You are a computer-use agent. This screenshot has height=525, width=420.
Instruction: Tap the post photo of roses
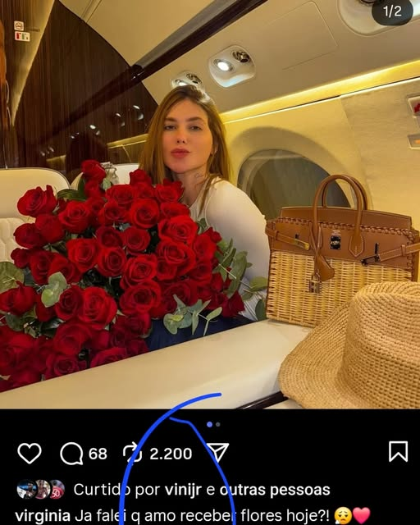click(210, 204)
